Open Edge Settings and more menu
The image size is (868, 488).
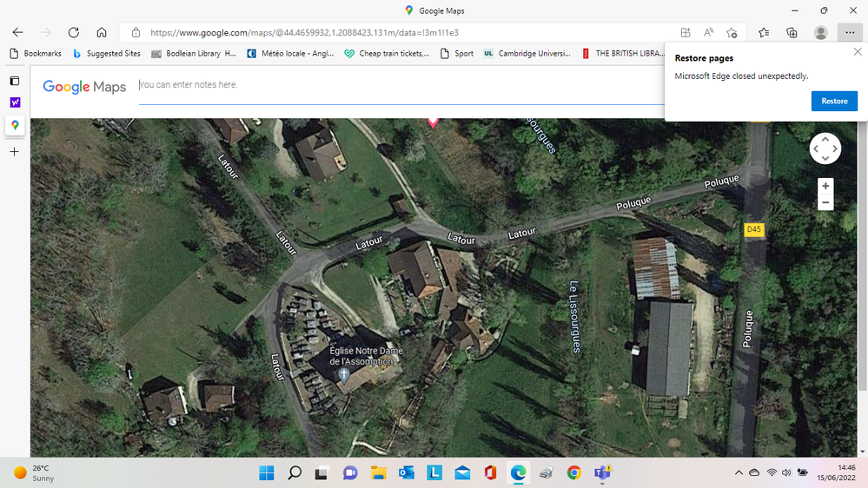(x=850, y=33)
